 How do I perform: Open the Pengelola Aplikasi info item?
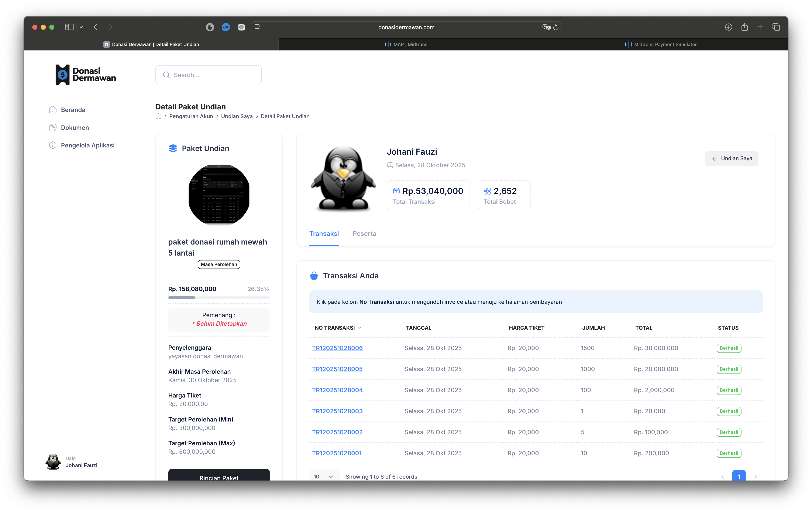coord(87,145)
